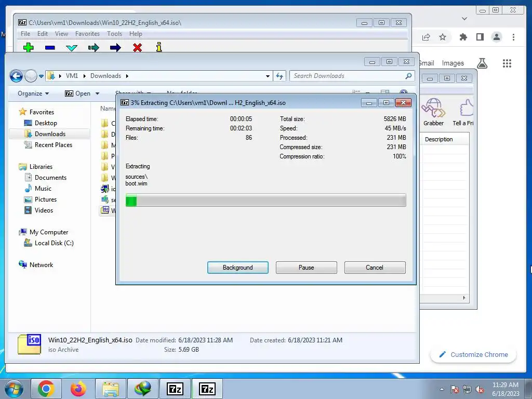The height and width of the screenshot is (399, 532).
Task: Open Chrome three-dot menu
Action: point(513,37)
